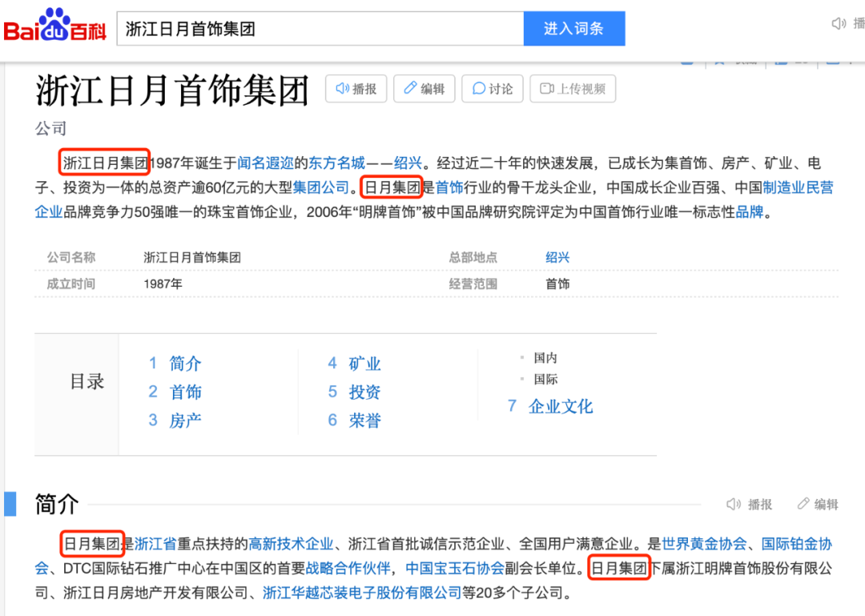The image size is (865, 616).
Task: Open the 制造业民营企业 link
Action: click(x=798, y=187)
